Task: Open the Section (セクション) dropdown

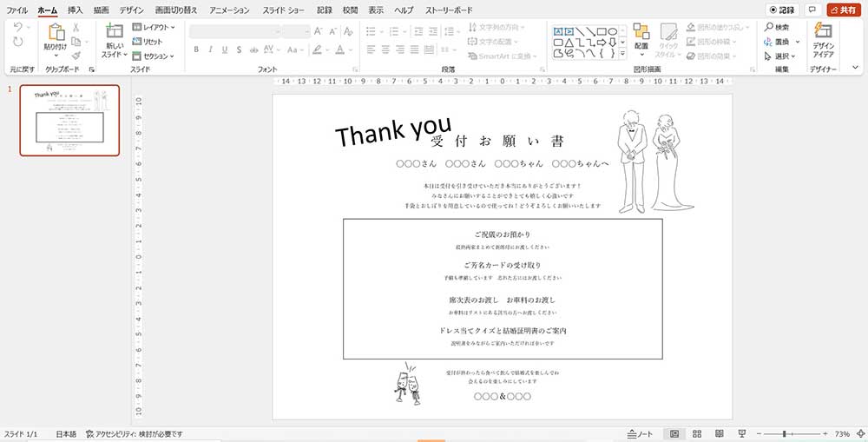Action: [154, 56]
